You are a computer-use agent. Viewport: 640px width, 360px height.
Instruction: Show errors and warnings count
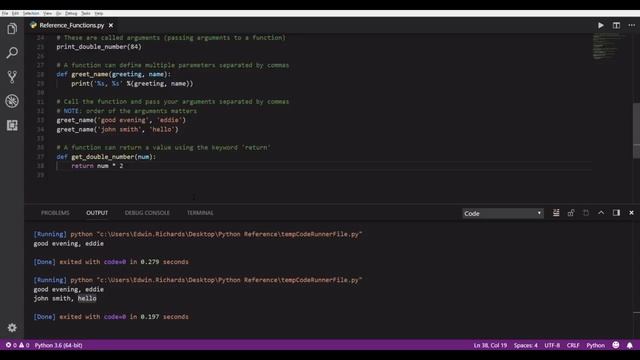(x=17, y=345)
